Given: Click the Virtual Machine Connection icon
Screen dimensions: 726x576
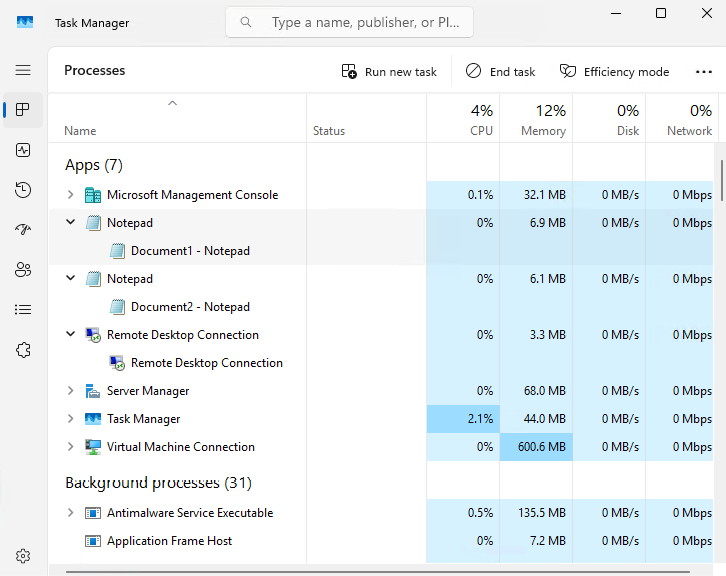Looking at the screenshot, I should [x=93, y=447].
